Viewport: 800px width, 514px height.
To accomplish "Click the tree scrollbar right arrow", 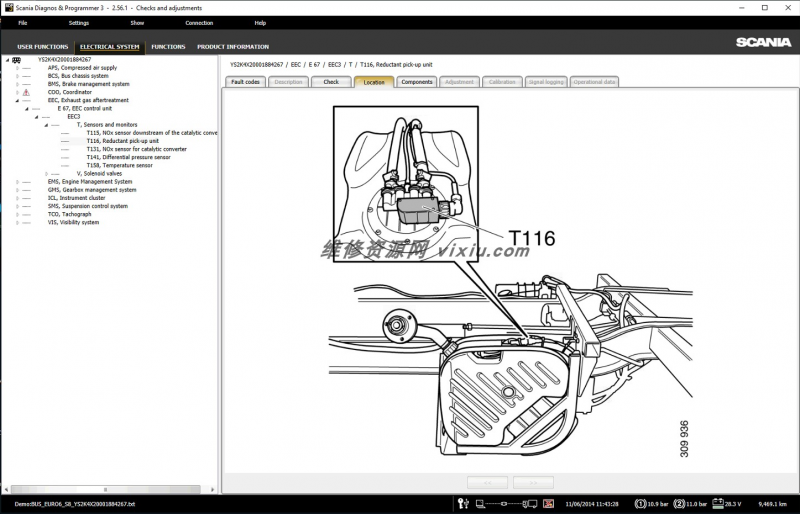I will [212, 489].
